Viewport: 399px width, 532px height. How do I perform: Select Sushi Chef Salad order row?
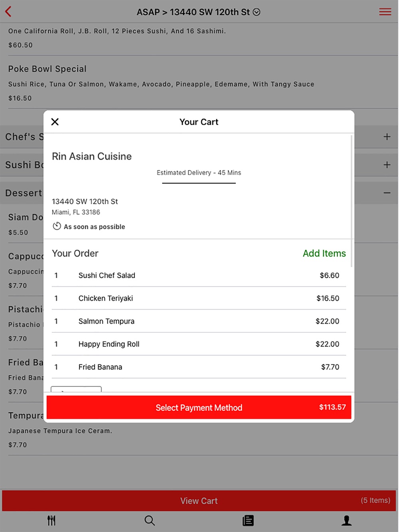click(199, 275)
